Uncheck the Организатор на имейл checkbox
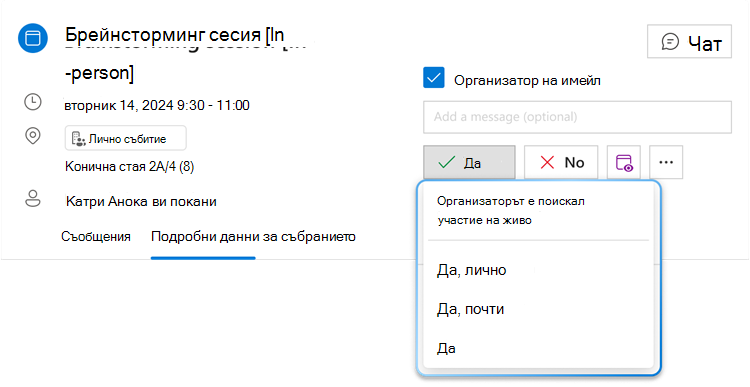This screenshot has height=387, width=750. click(x=434, y=77)
